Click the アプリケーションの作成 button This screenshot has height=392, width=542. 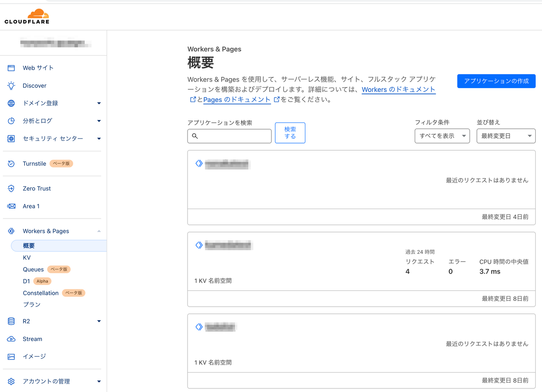[496, 81]
